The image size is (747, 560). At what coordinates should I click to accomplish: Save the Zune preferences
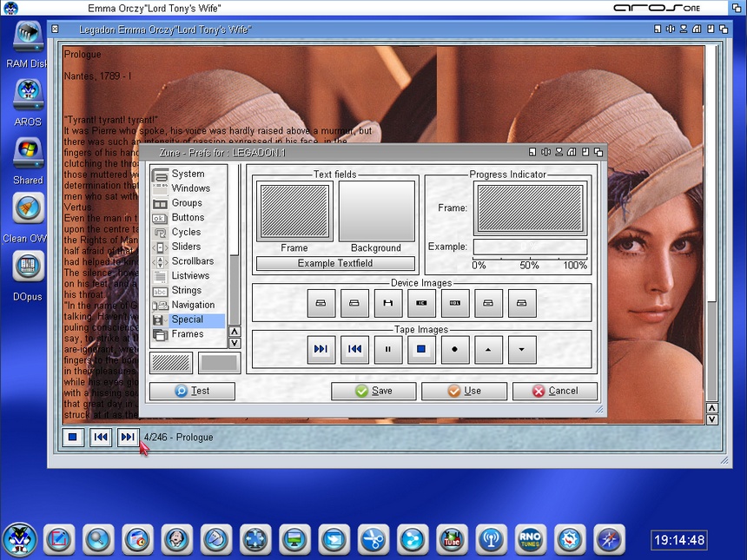[373, 391]
